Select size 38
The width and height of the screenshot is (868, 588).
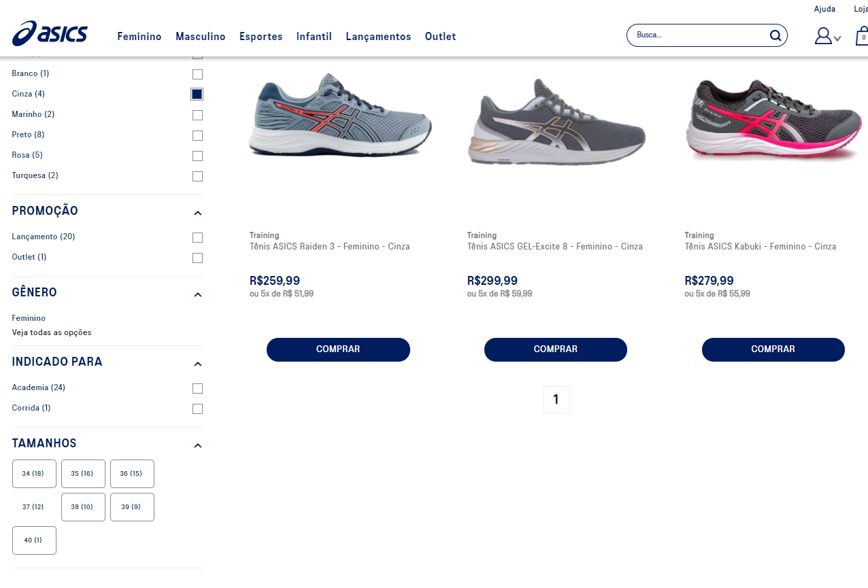point(83,507)
